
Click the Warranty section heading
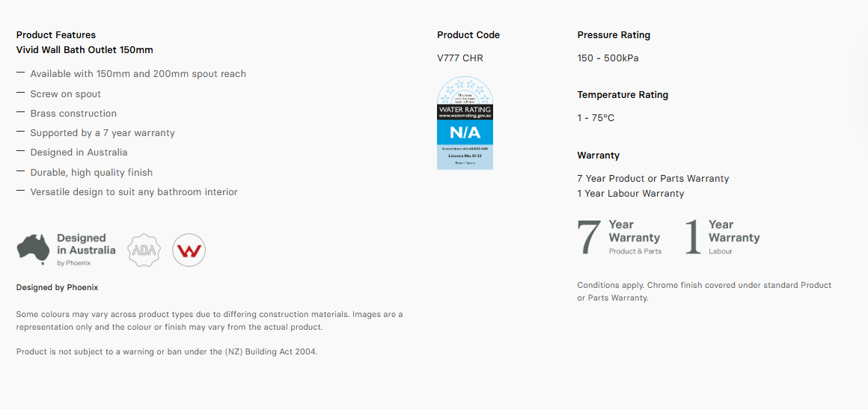click(x=599, y=156)
